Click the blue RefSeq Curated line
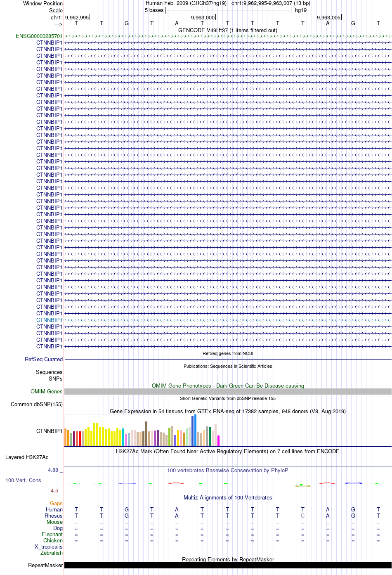 pyautogui.click(x=228, y=359)
